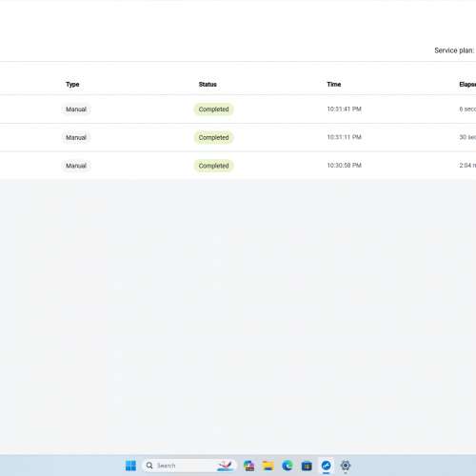Select the row at 10:31:41 PM
The height and width of the screenshot is (476, 476).
(238, 109)
